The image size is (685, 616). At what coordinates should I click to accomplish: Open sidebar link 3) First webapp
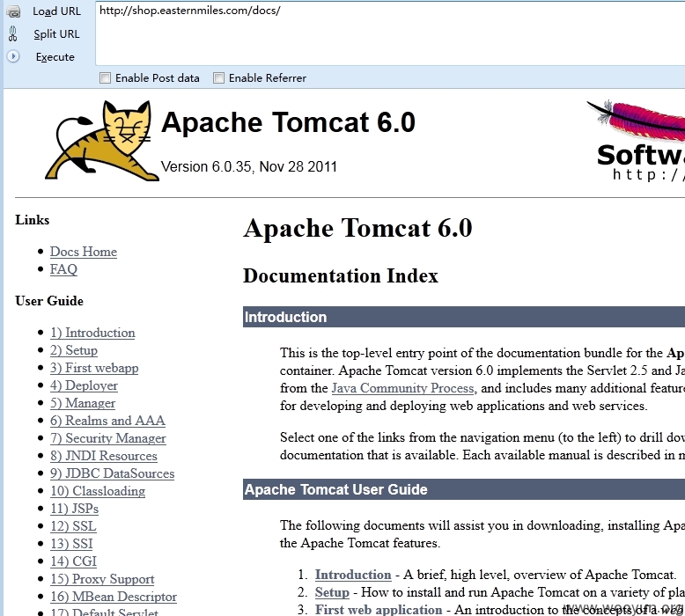click(x=94, y=368)
